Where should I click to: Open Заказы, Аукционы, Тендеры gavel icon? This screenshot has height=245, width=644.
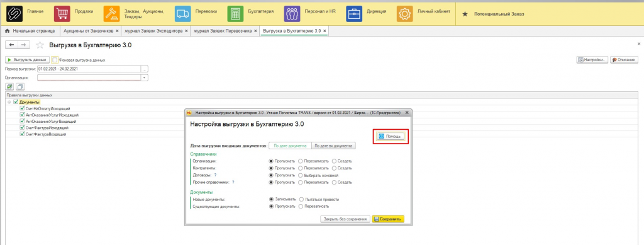(x=111, y=14)
